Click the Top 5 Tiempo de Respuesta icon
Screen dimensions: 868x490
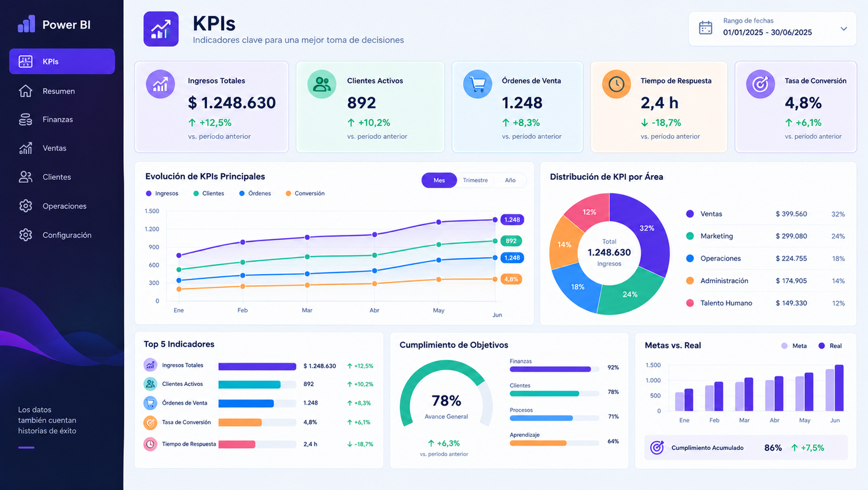click(x=150, y=444)
